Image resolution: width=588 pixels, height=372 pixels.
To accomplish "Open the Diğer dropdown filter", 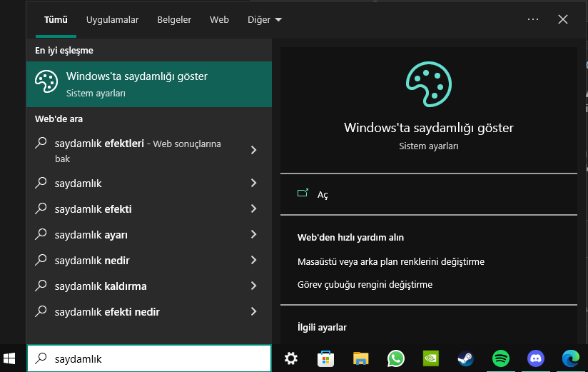I will click(x=264, y=19).
